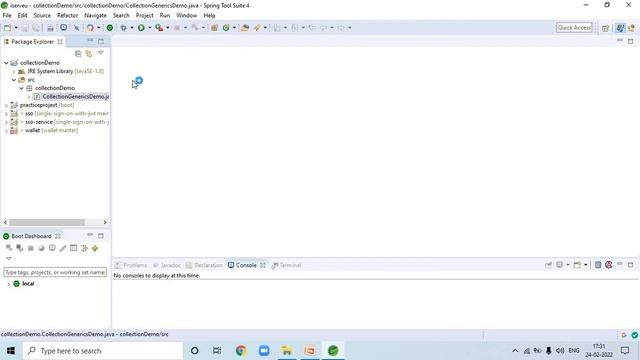Expand the practiceproject tree node
640x360 pixels.
[6, 105]
